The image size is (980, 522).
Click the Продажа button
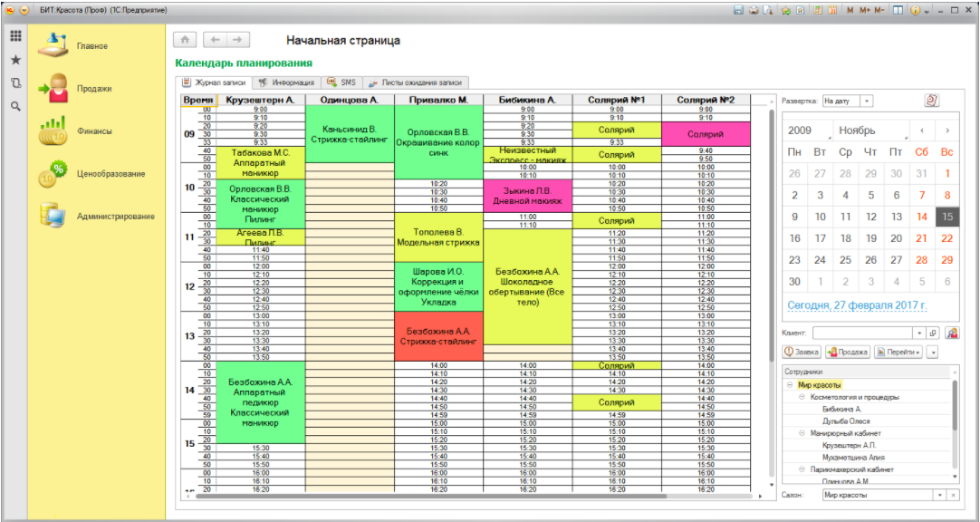tap(848, 353)
